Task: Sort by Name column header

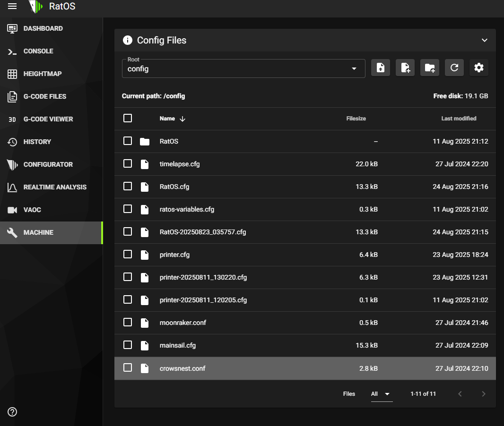Action: [x=167, y=119]
